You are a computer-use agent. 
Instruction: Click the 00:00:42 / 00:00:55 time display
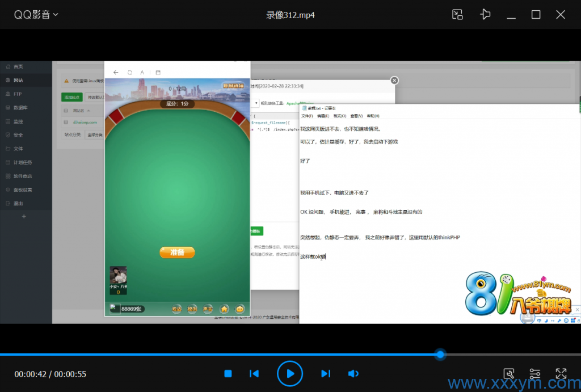pos(50,374)
